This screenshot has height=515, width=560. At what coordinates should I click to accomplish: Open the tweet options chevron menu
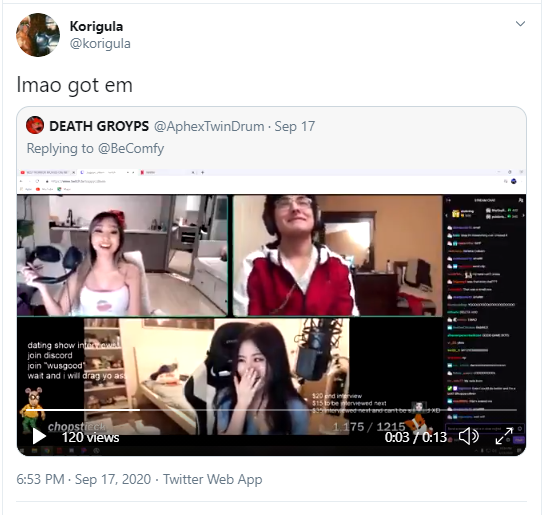(x=520, y=24)
